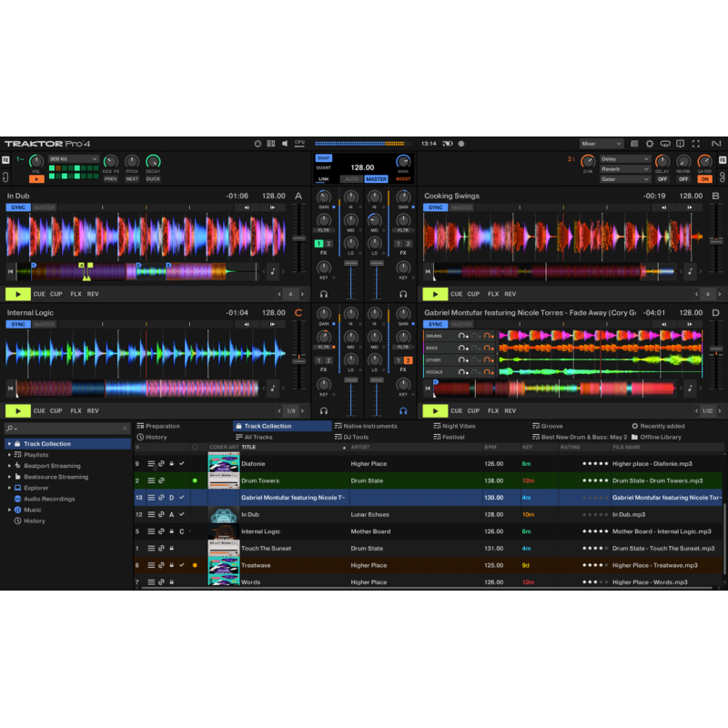Click the DUCK button in pattern player

(153, 178)
